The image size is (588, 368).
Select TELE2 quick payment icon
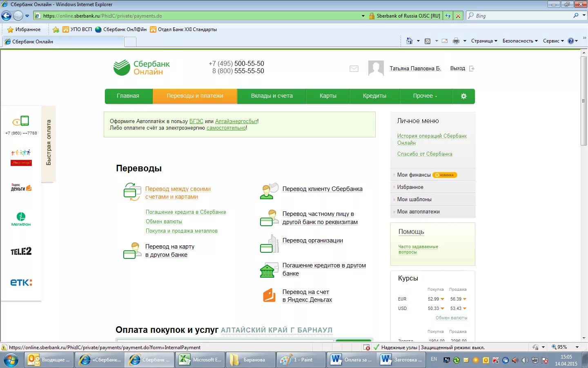click(21, 251)
